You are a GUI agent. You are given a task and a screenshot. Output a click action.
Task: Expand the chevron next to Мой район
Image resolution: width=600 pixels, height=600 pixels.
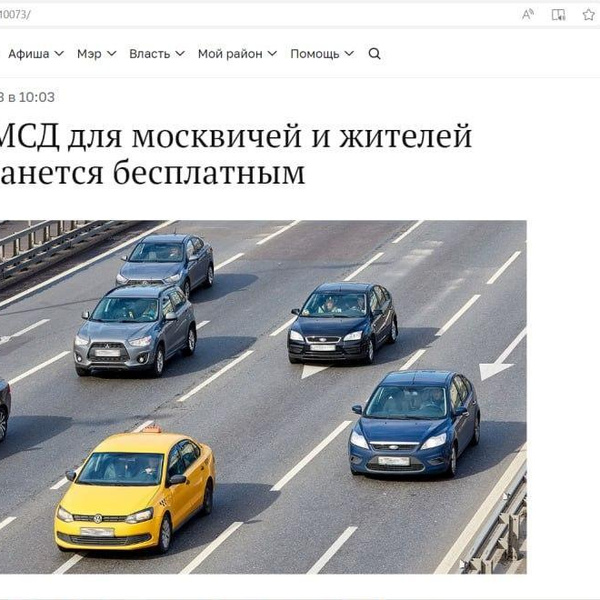[272, 54]
